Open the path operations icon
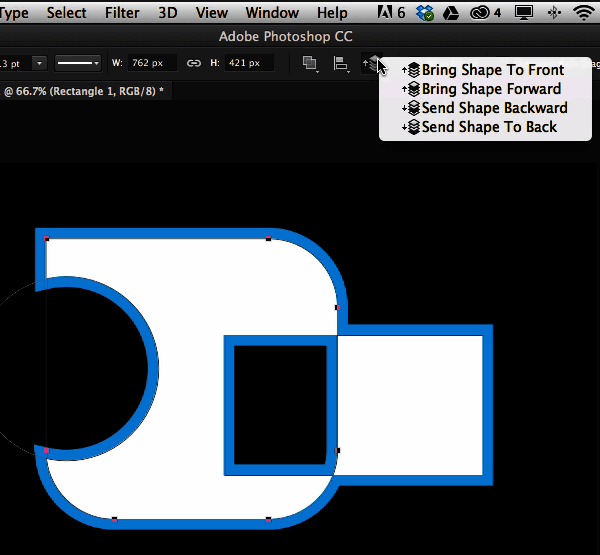 click(311, 63)
